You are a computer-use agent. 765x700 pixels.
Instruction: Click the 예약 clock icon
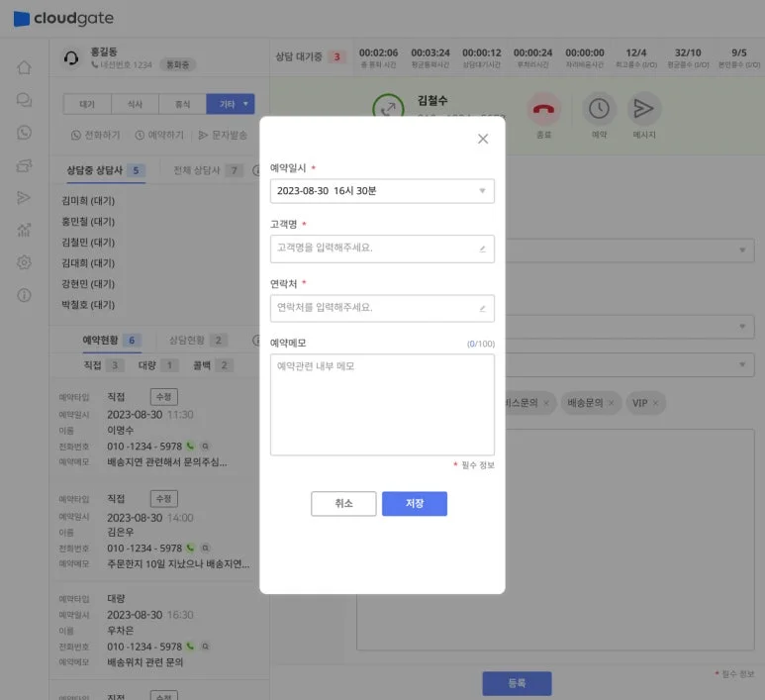[x=599, y=108]
